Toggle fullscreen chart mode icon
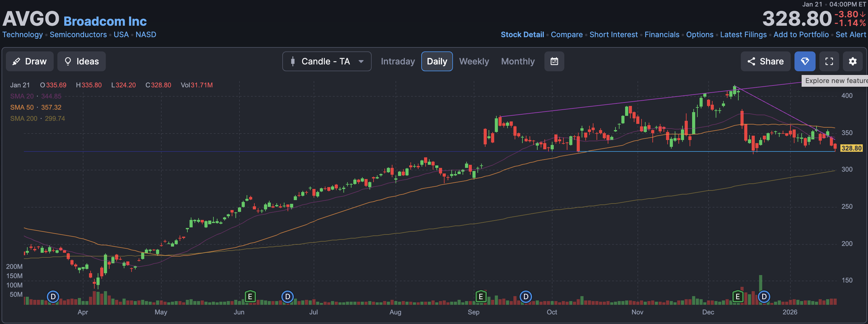Screen dimensions: 868x324 (x=829, y=61)
